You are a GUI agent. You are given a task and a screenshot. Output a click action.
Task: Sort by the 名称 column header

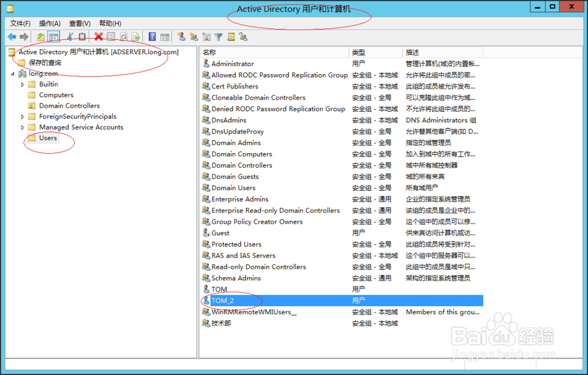[274, 52]
